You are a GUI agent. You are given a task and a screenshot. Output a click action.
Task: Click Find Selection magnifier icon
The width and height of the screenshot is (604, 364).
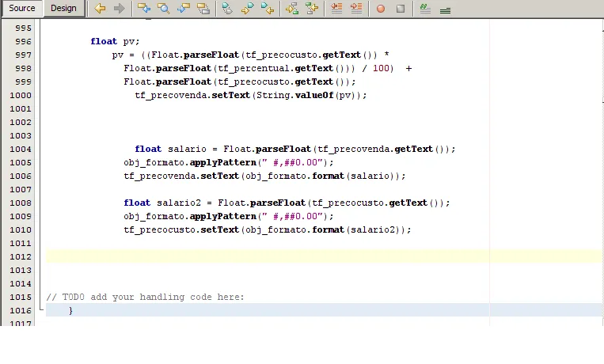point(163,9)
